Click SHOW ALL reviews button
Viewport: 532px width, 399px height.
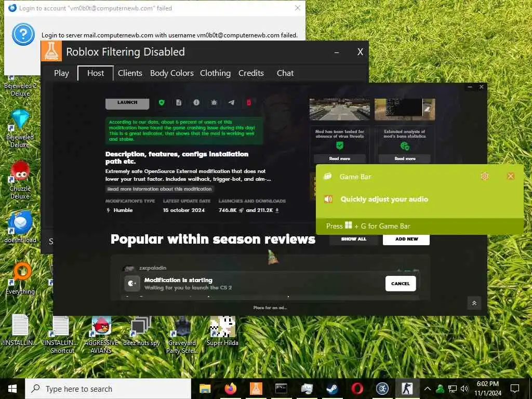[353, 239]
